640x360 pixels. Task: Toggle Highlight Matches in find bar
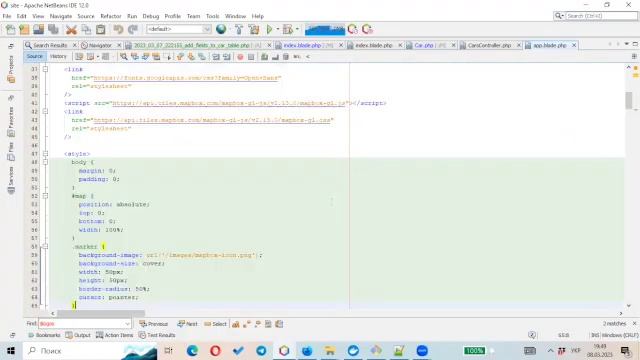pyautogui.click(x=268, y=324)
